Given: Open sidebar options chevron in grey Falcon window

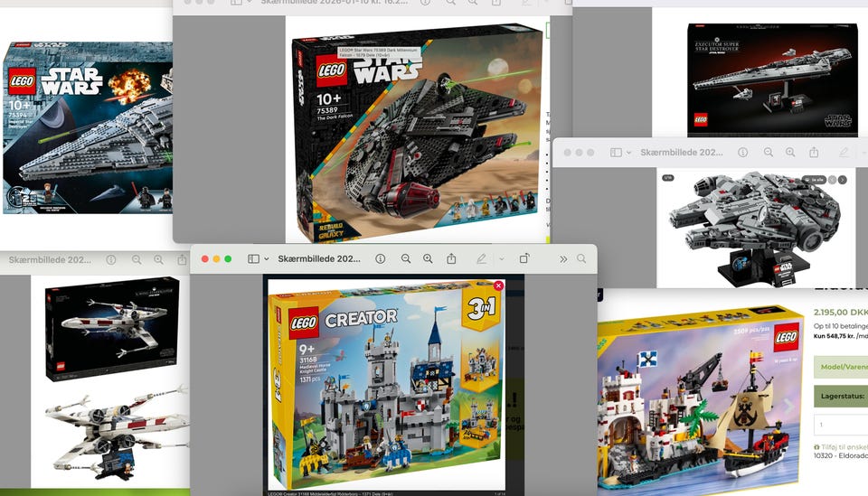Looking at the screenshot, I should tap(629, 152).
